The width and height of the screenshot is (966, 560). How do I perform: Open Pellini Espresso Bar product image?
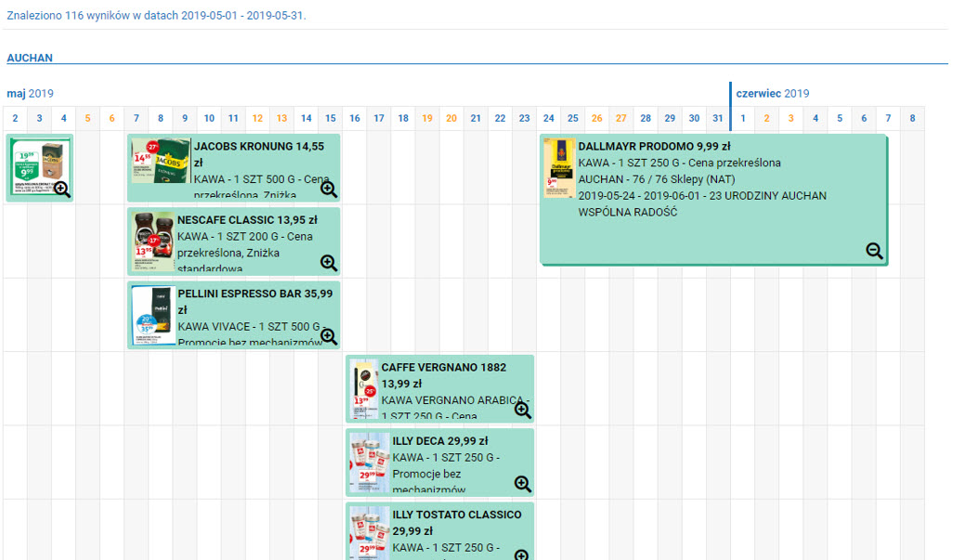[x=154, y=315]
